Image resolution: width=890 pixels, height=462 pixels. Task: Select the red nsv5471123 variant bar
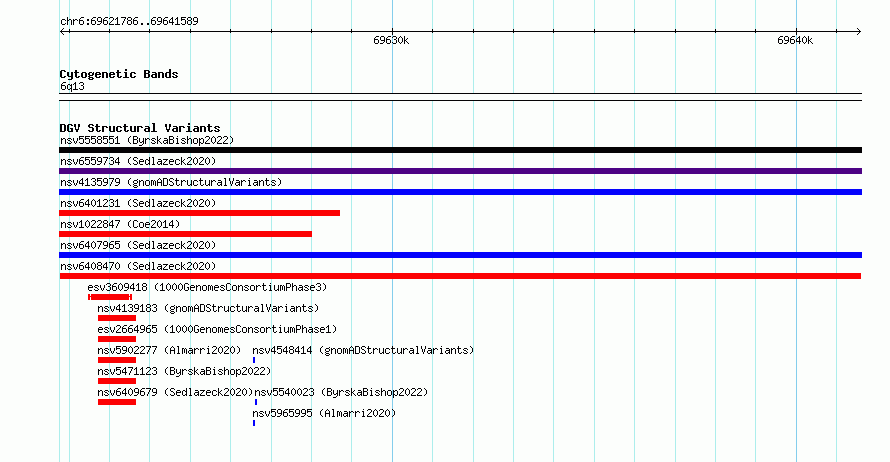[x=117, y=381]
